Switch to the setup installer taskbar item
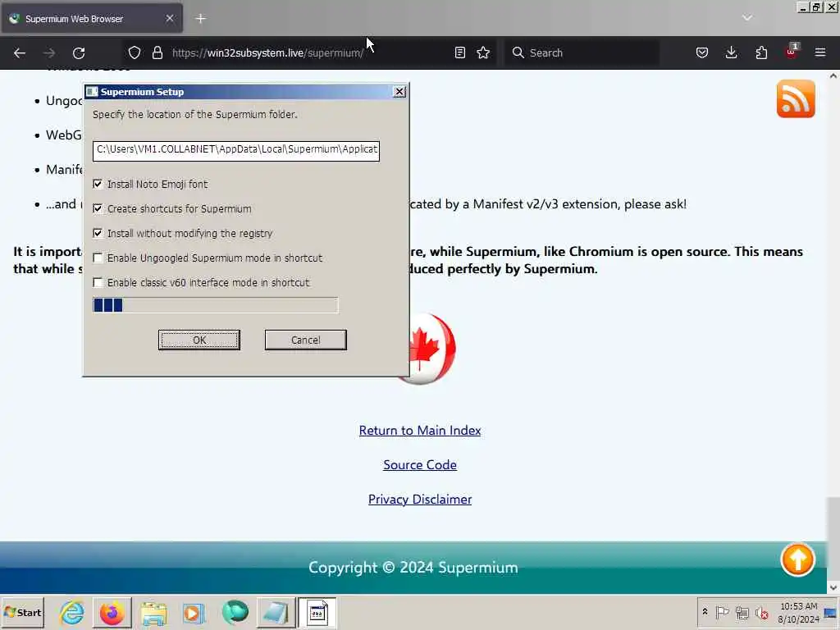840x630 pixels. [x=317, y=613]
